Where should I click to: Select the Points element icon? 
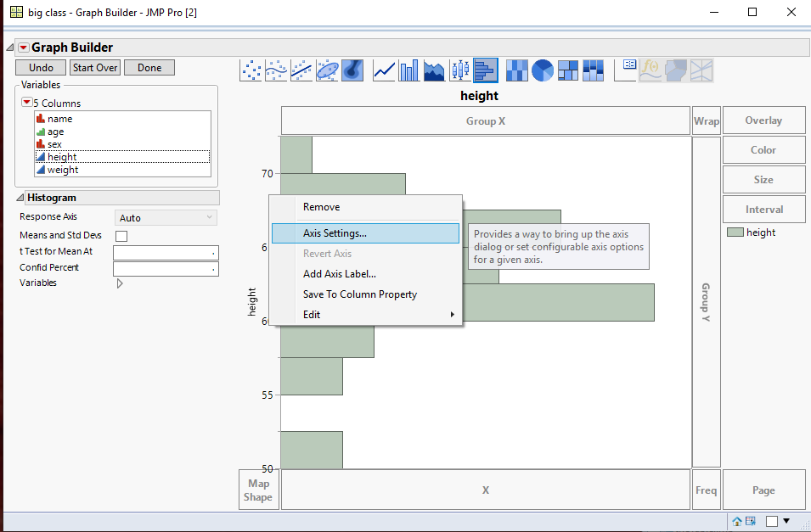click(251, 70)
